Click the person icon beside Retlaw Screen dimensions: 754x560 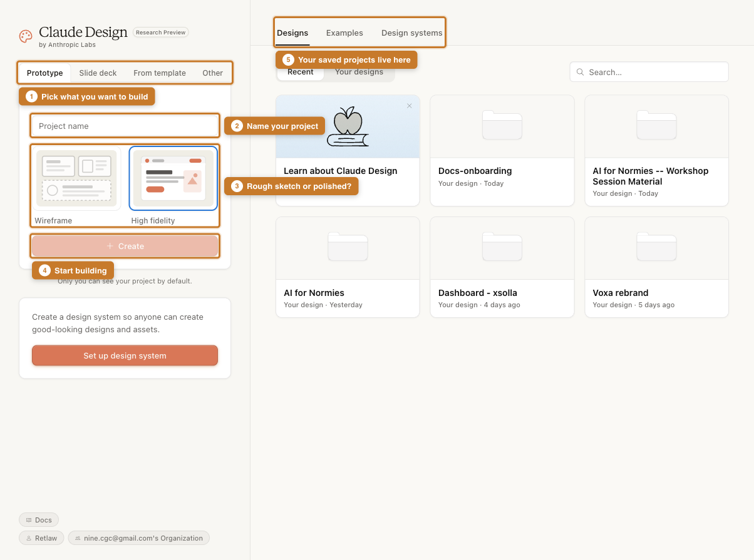pyautogui.click(x=29, y=538)
